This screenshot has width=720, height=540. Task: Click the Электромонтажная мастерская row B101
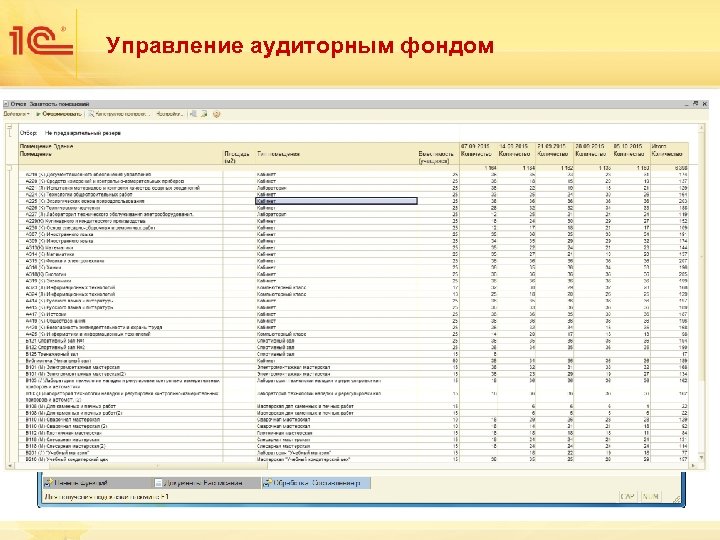click(354, 367)
